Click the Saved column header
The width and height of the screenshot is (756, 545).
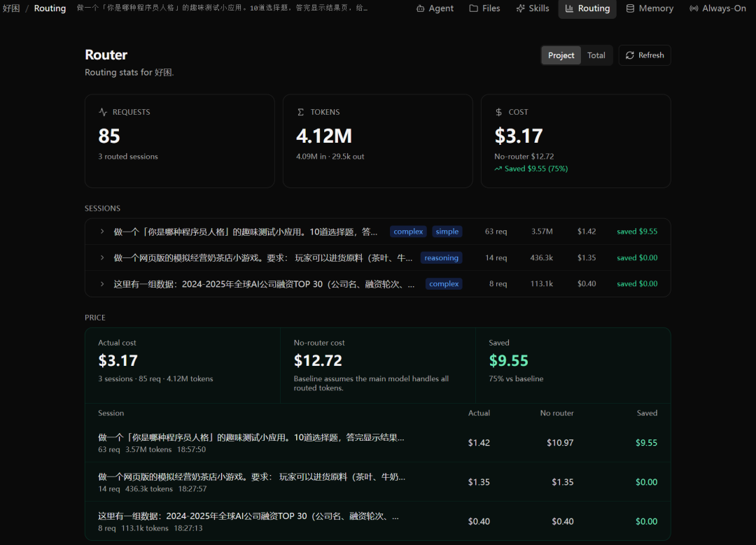coord(647,413)
